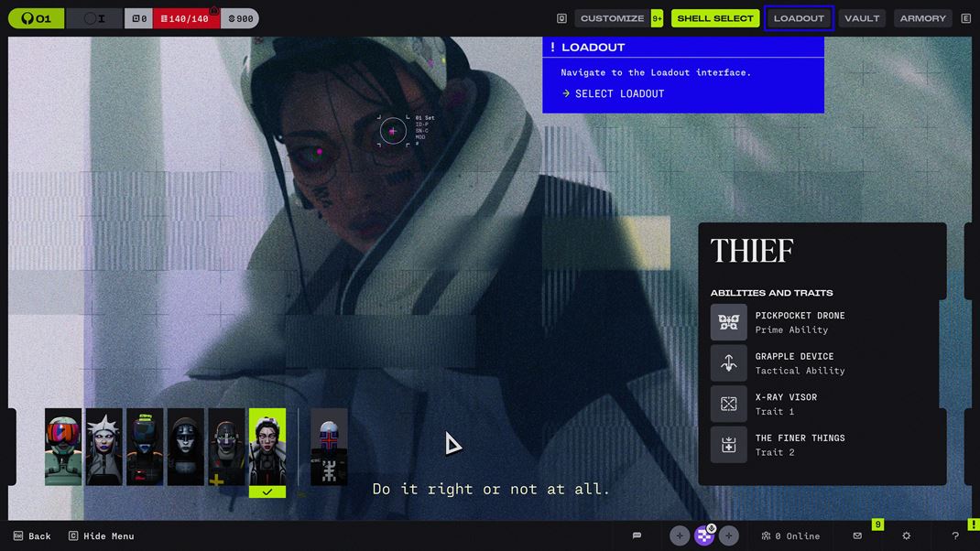
Task: Open the chat speech bubble icon
Action: tap(637, 535)
